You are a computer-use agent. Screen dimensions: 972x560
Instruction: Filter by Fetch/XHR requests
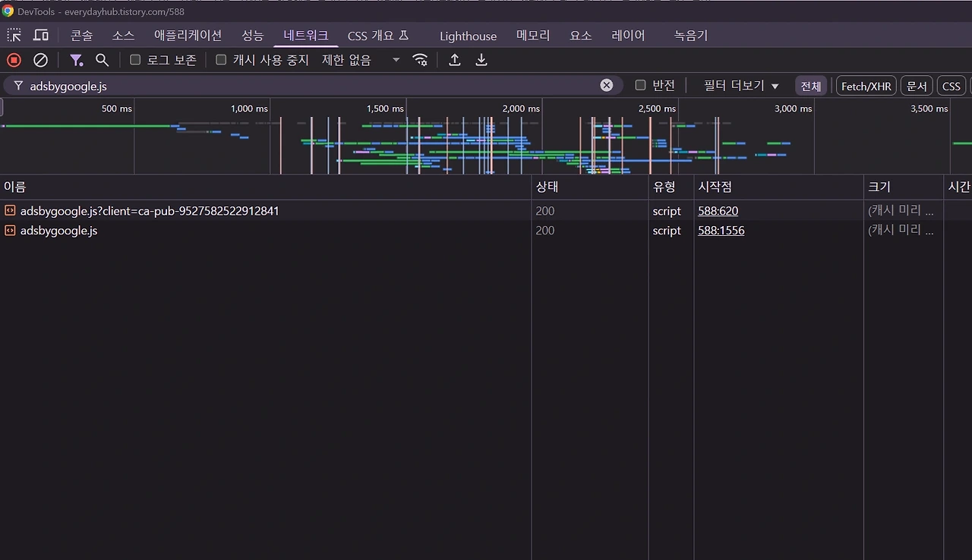tap(866, 86)
